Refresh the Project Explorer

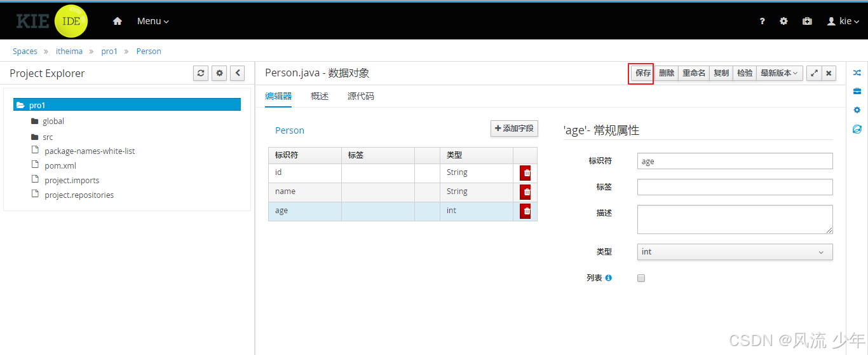tap(201, 73)
